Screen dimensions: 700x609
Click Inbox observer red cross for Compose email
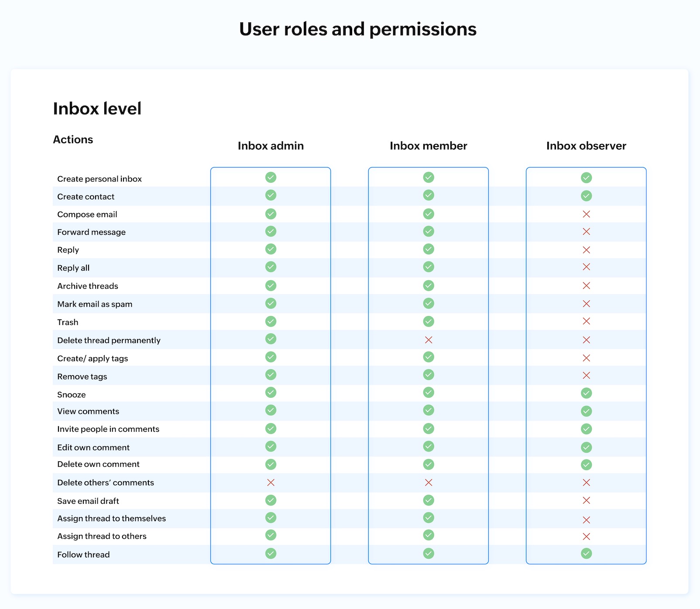point(586,214)
